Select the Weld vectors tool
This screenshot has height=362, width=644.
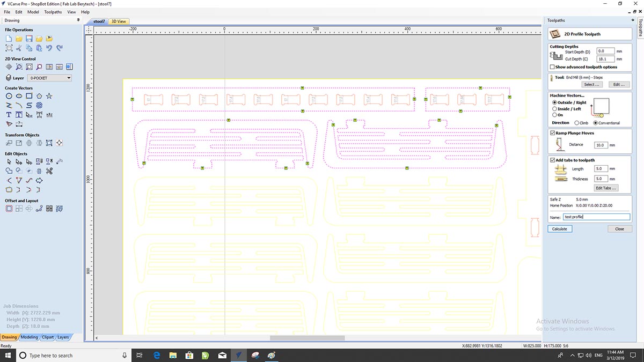(9, 171)
